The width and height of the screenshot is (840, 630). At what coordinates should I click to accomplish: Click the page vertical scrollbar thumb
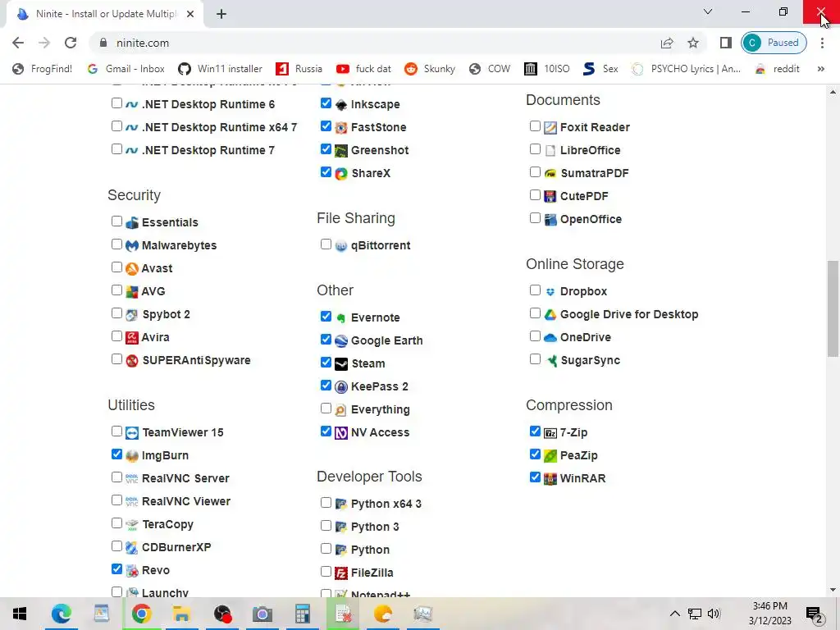[x=833, y=308]
